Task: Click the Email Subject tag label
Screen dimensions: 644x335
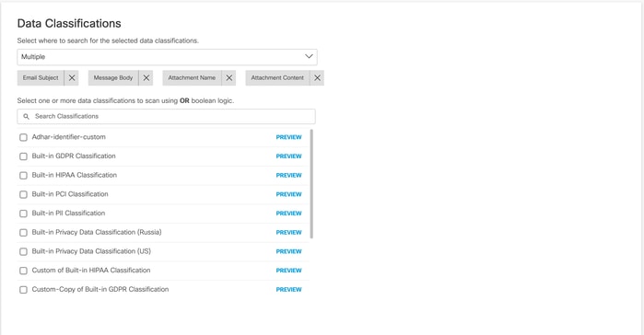Action: [41, 78]
